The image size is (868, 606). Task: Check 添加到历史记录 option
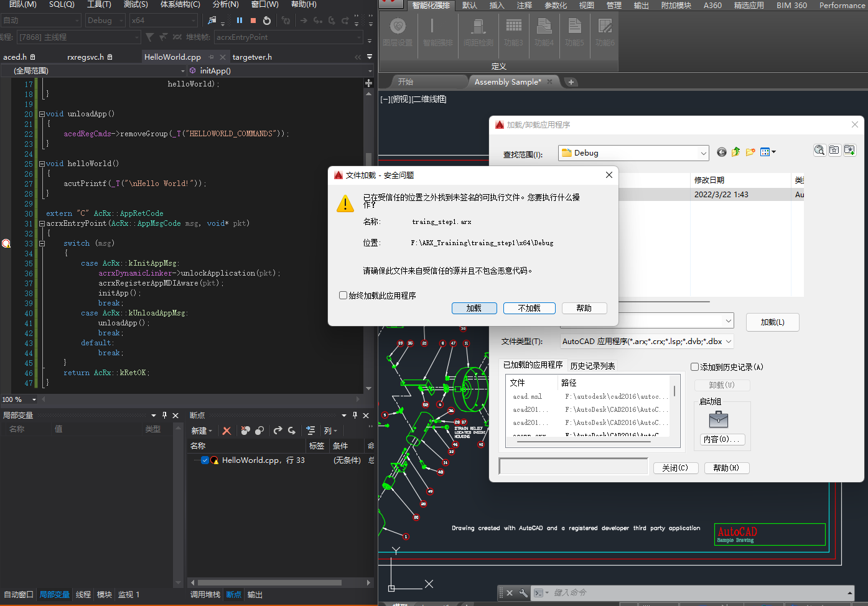(695, 367)
